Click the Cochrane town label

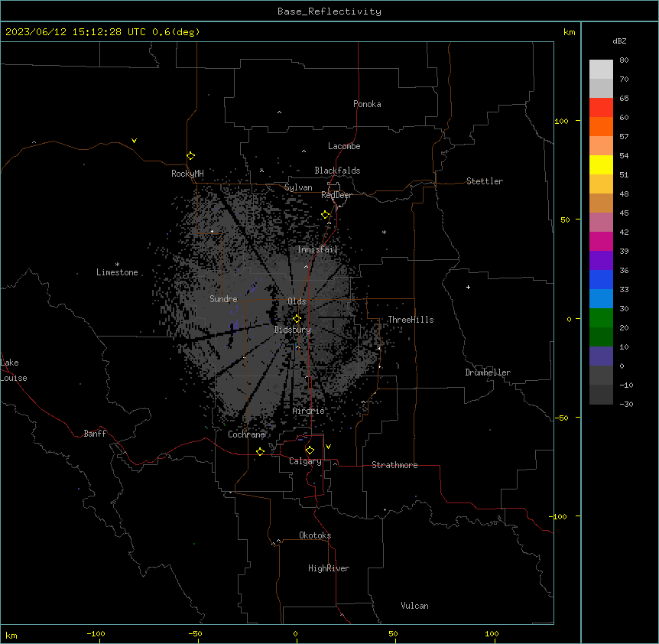tap(246, 434)
